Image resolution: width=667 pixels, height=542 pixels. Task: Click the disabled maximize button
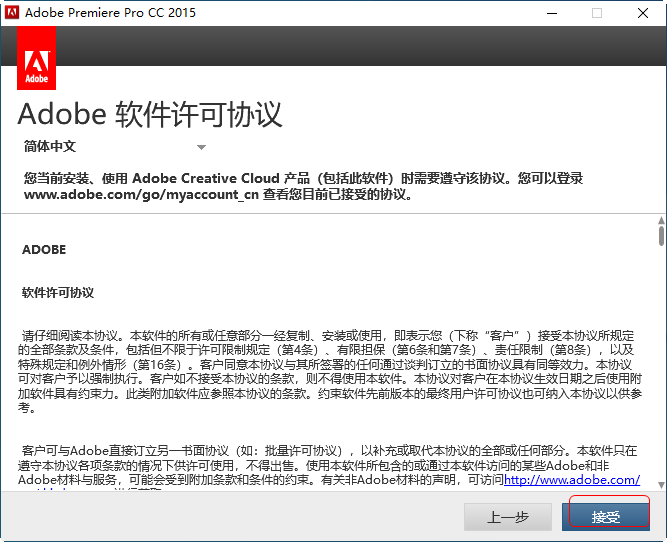tap(597, 13)
